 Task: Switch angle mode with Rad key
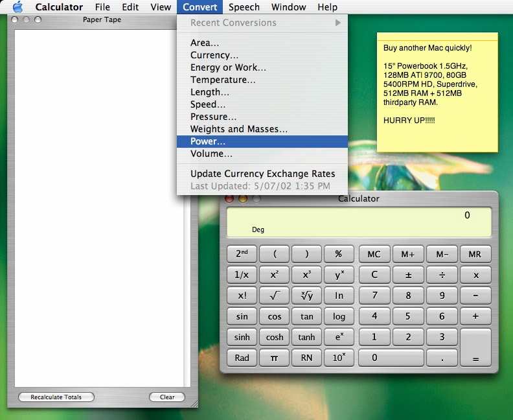coord(242,358)
